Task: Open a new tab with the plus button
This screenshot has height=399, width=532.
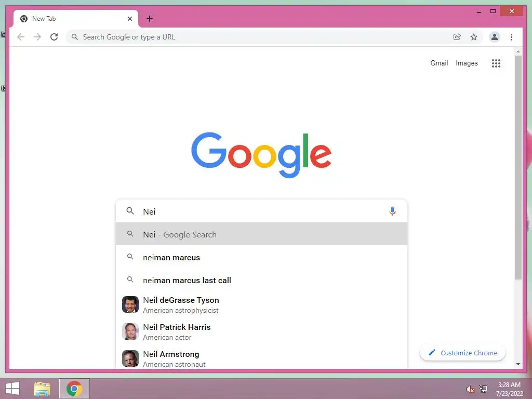Action: (150, 19)
